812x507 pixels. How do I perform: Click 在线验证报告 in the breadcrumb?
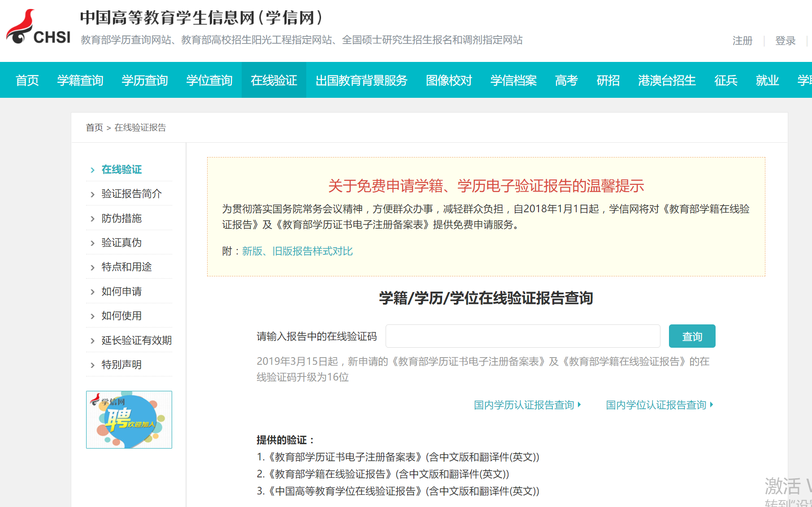(x=140, y=127)
